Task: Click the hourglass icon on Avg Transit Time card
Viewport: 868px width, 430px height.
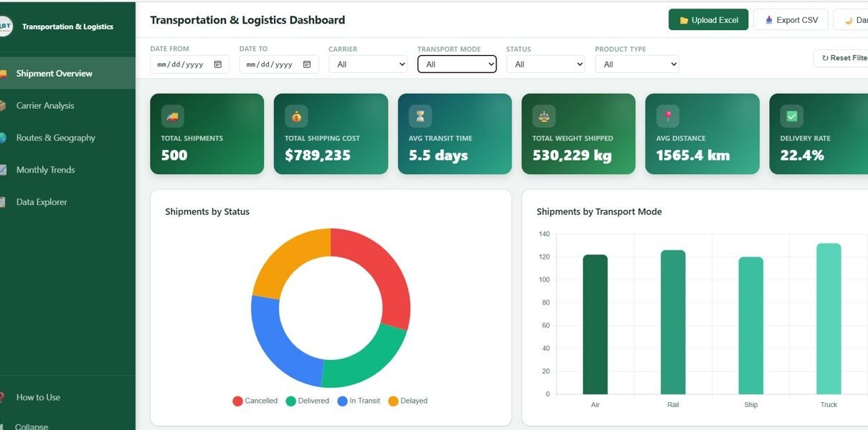Action: pos(420,116)
